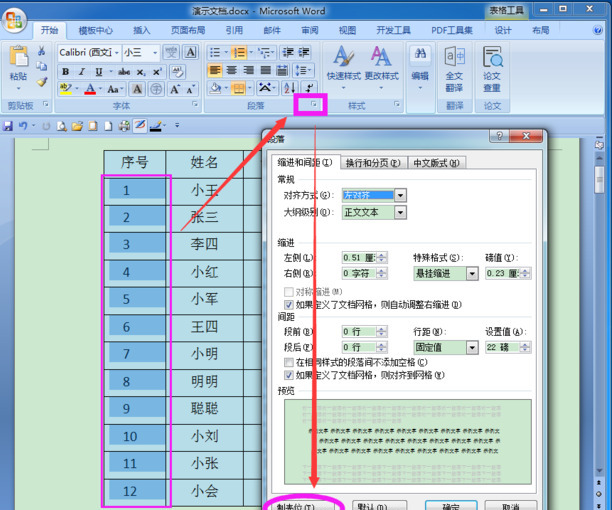Click the Sort icon
612x510 pixels.
tap(290, 88)
